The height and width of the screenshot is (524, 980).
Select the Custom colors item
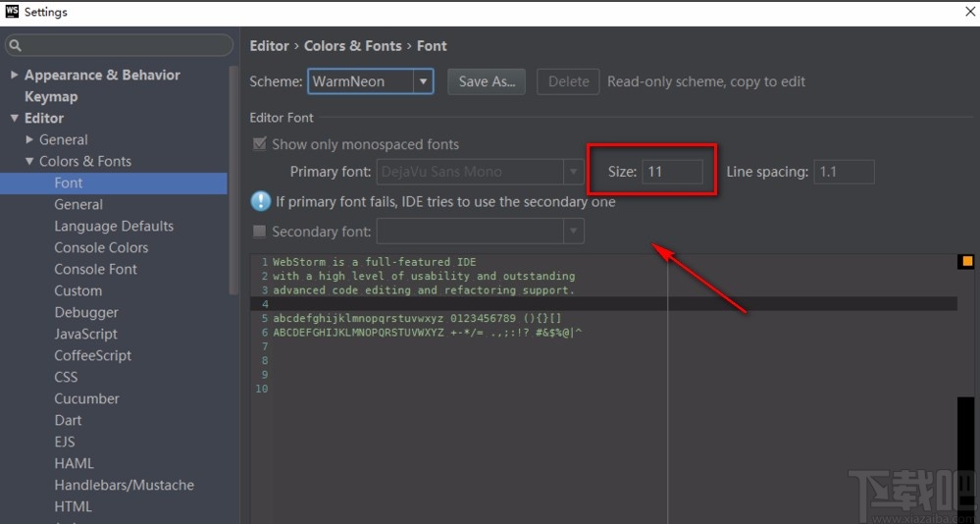coord(78,290)
